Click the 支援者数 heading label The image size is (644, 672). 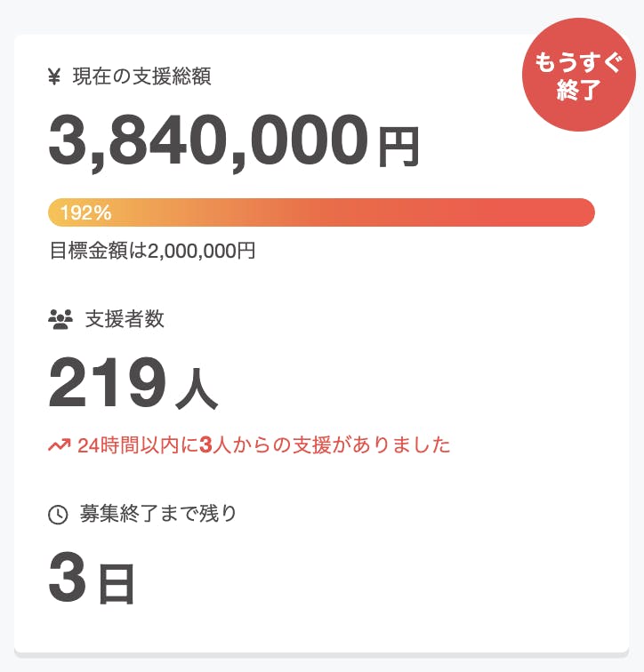point(125,319)
